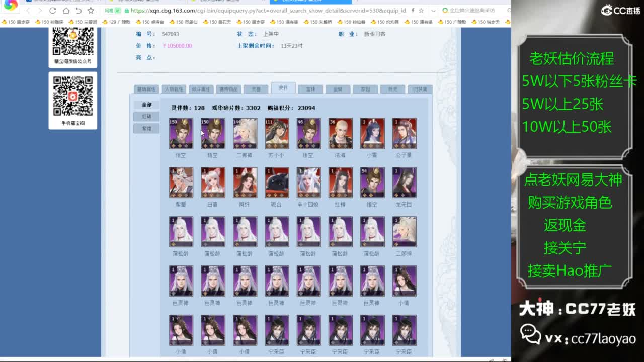Click the undo/restore arrow in browser toolbar

pyautogui.click(x=78, y=11)
